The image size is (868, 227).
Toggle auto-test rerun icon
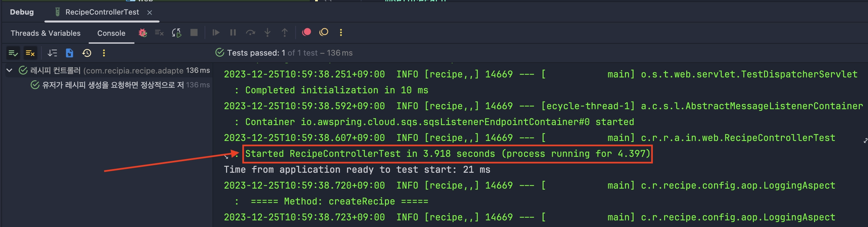(x=176, y=33)
